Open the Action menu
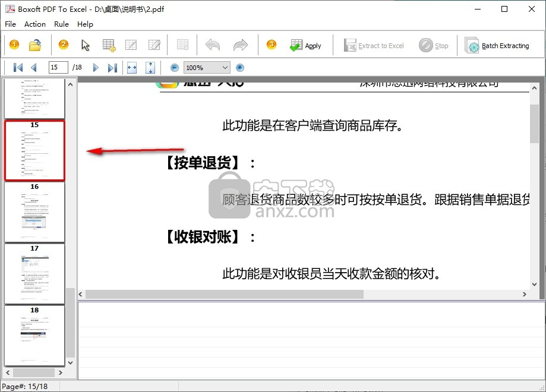The width and height of the screenshot is (546, 392). tap(35, 24)
